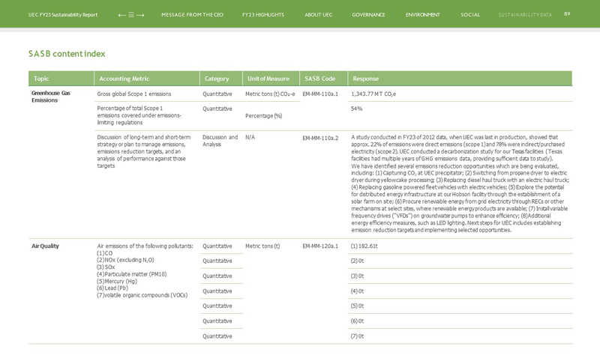Open the Social section

470,15
